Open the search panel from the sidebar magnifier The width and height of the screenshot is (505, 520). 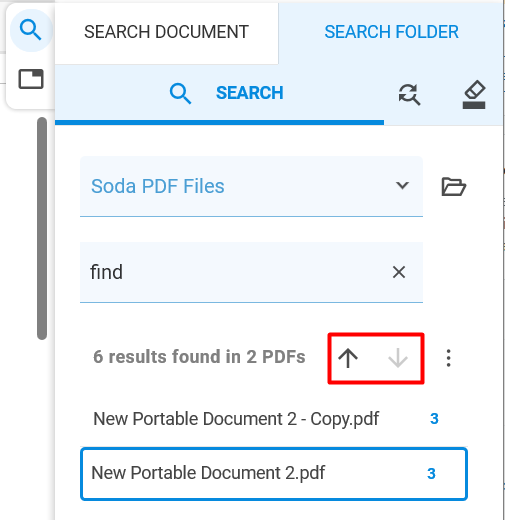click(31, 30)
